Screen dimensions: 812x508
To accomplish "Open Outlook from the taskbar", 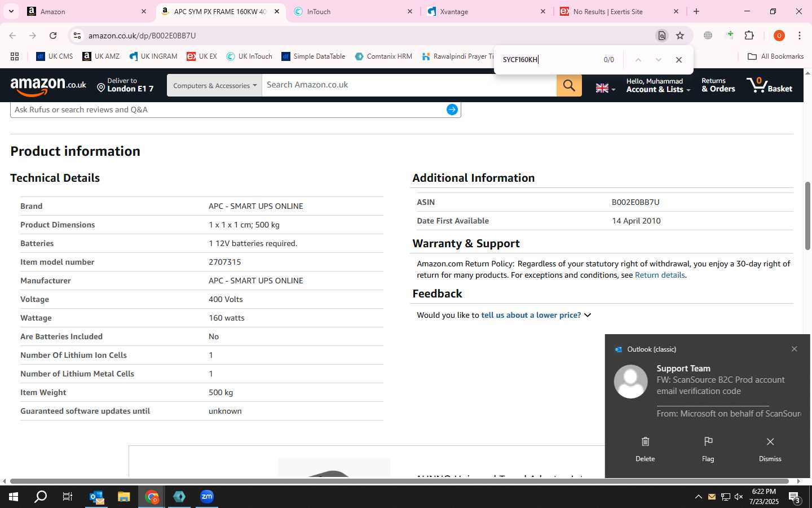I will click(96, 497).
